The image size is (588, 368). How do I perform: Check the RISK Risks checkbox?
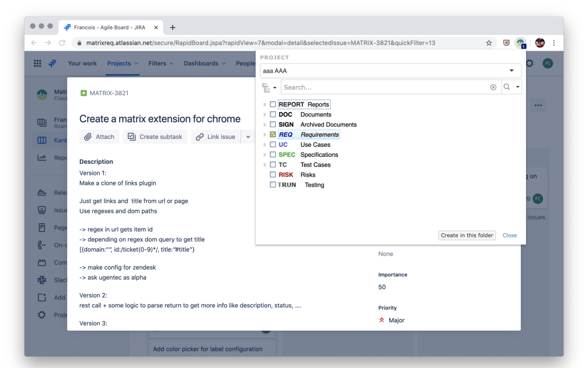point(273,175)
